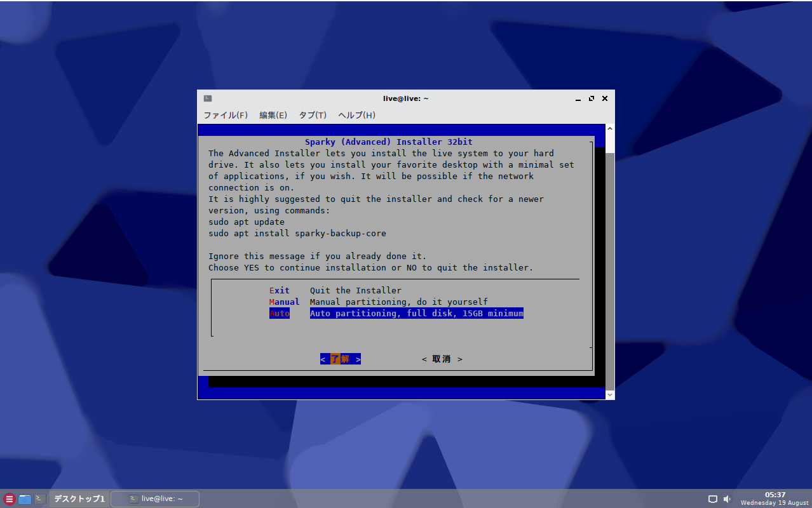Maximize the terminal window
812x508 pixels.
(x=592, y=98)
